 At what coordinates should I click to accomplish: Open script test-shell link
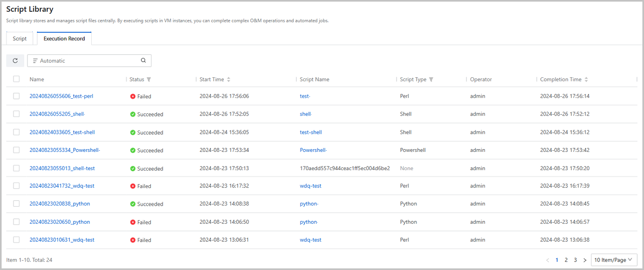tap(311, 132)
